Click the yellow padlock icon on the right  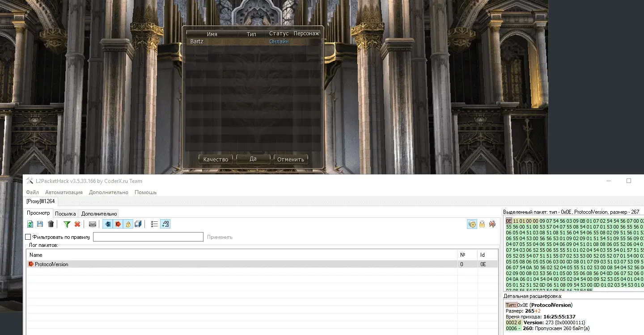pyautogui.click(x=482, y=224)
